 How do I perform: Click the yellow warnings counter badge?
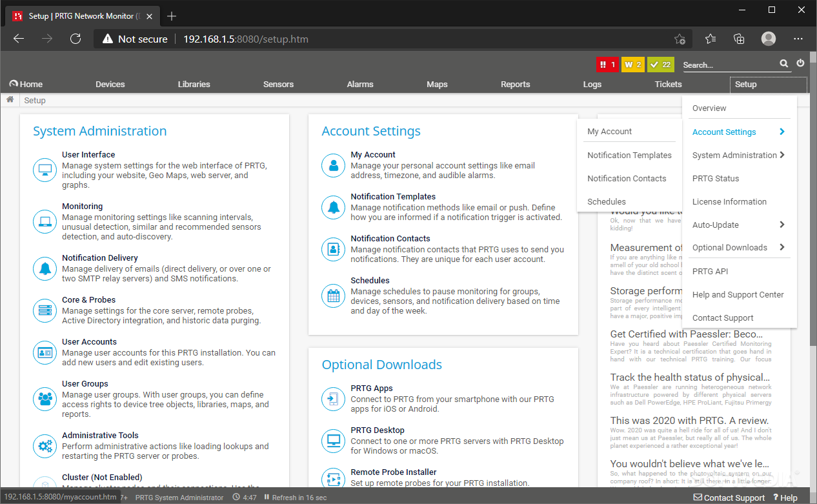632,65
